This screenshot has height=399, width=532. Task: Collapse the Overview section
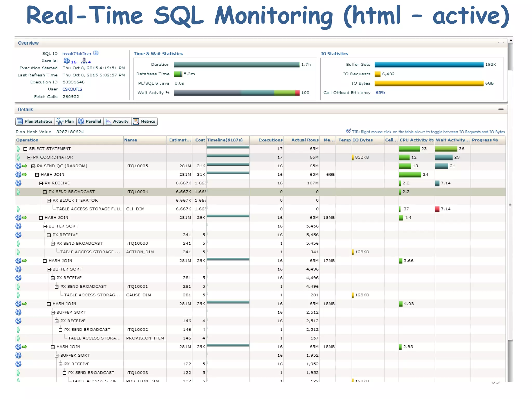(501, 43)
